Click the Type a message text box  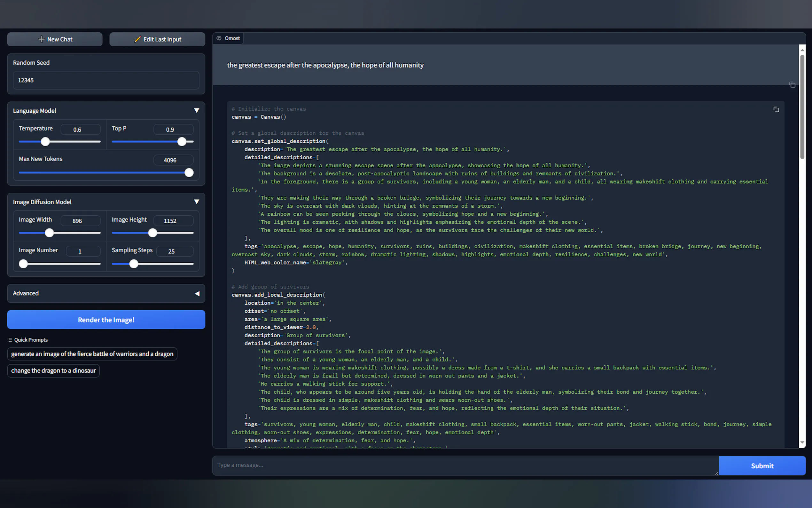pyautogui.click(x=465, y=465)
